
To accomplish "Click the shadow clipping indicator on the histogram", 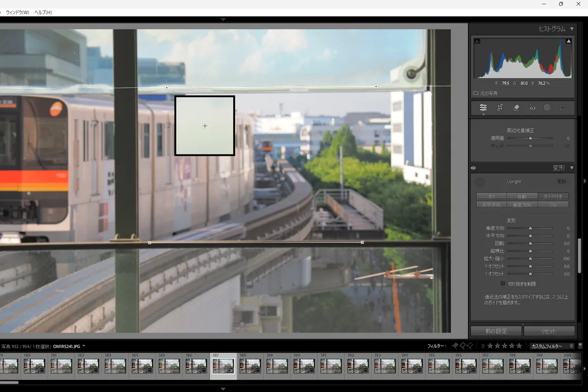I will click(x=477, y=41).
